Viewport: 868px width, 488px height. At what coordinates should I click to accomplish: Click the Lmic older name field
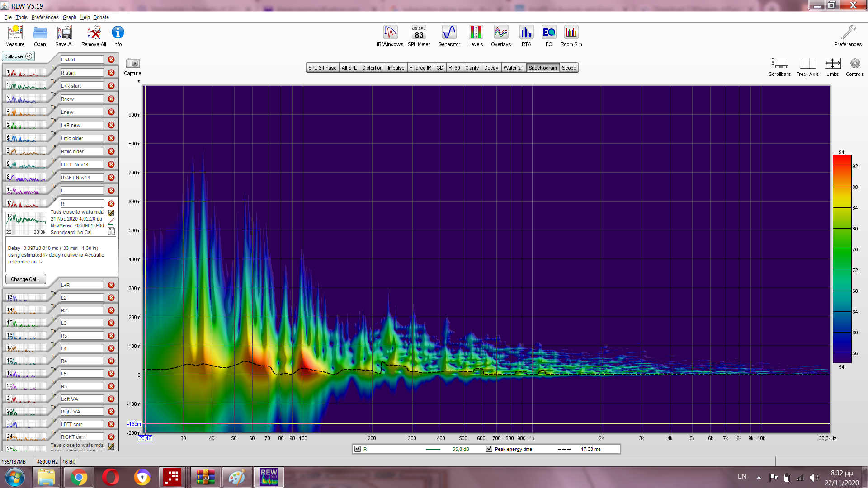click(x=82, y=138)
